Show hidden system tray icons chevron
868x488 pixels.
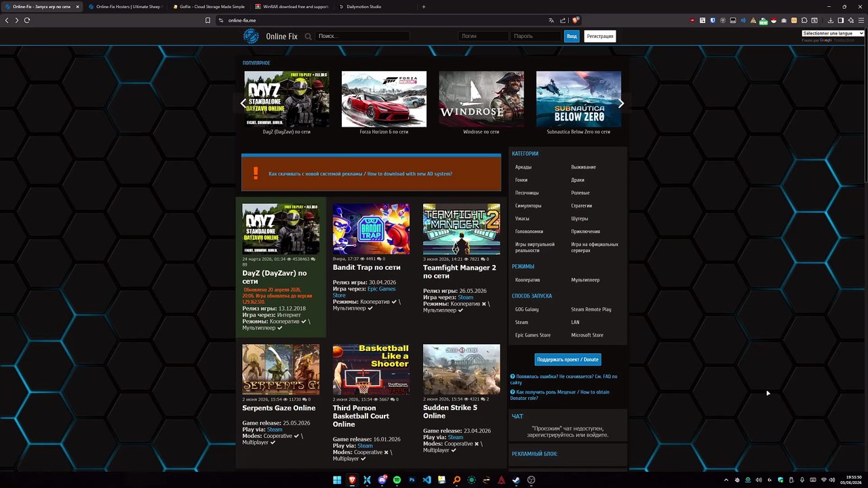726,480
